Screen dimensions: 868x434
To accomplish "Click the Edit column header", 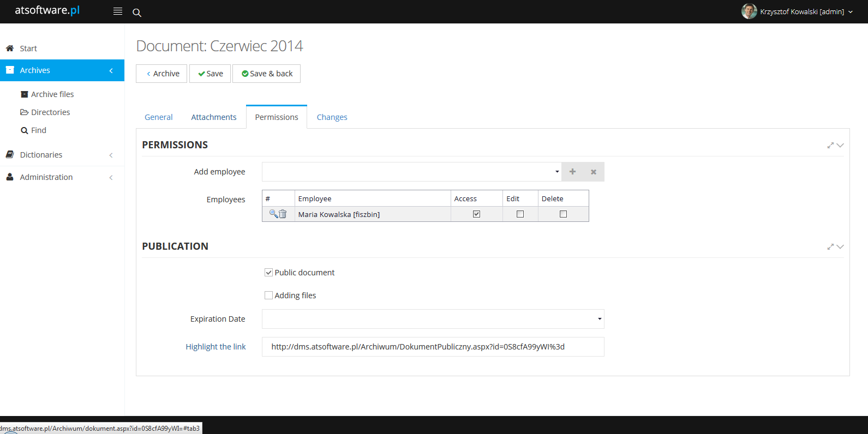I will (520, 198).
